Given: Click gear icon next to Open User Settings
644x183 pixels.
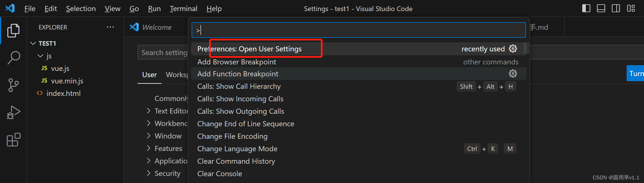Looking at the screenshot, I should coord(513,49).
